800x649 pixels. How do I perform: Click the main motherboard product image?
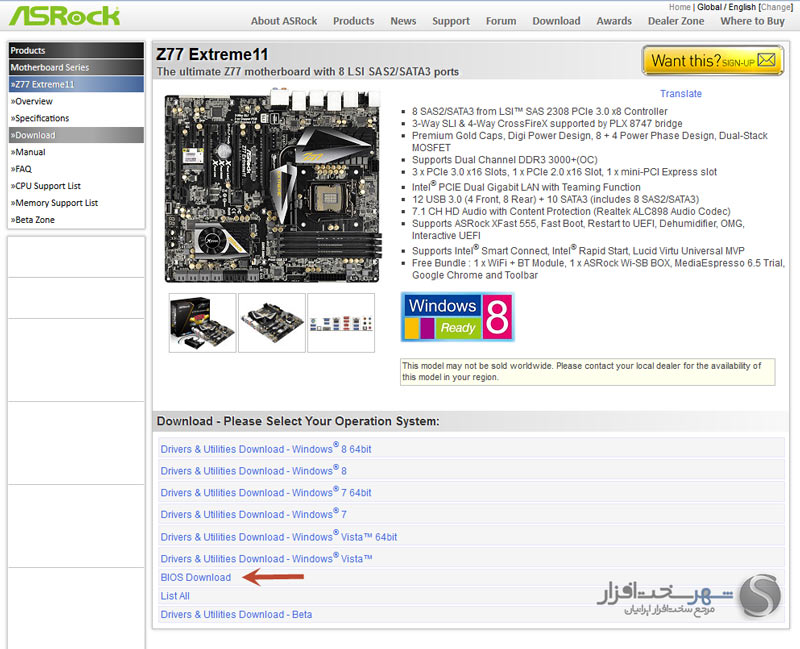click(x=272, y=186)
